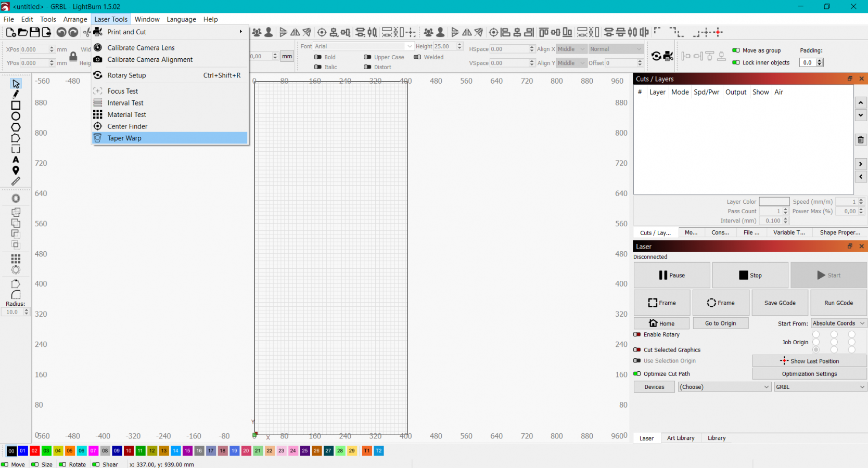Image resolution: width=868 pixels, height=468 pixels.
Task: Choose Taper Warp from menu
Action: pyautogui.click(x=124, y=138)
